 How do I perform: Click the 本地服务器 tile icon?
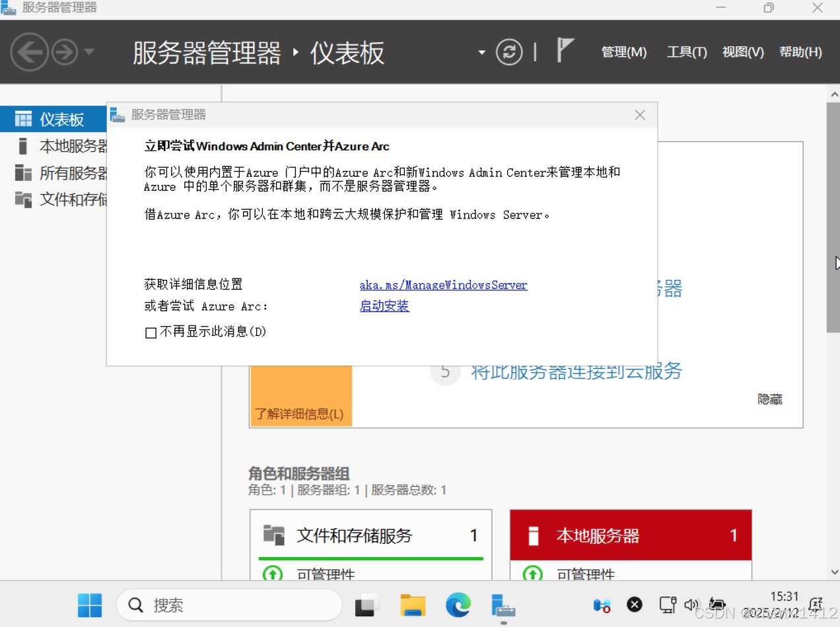point(534,535)
